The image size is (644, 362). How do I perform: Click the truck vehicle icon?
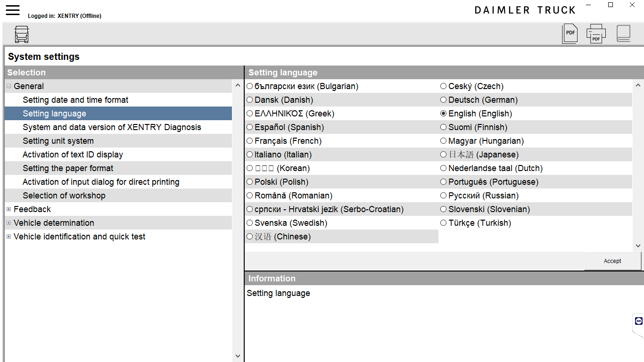(x=22, y=34)
